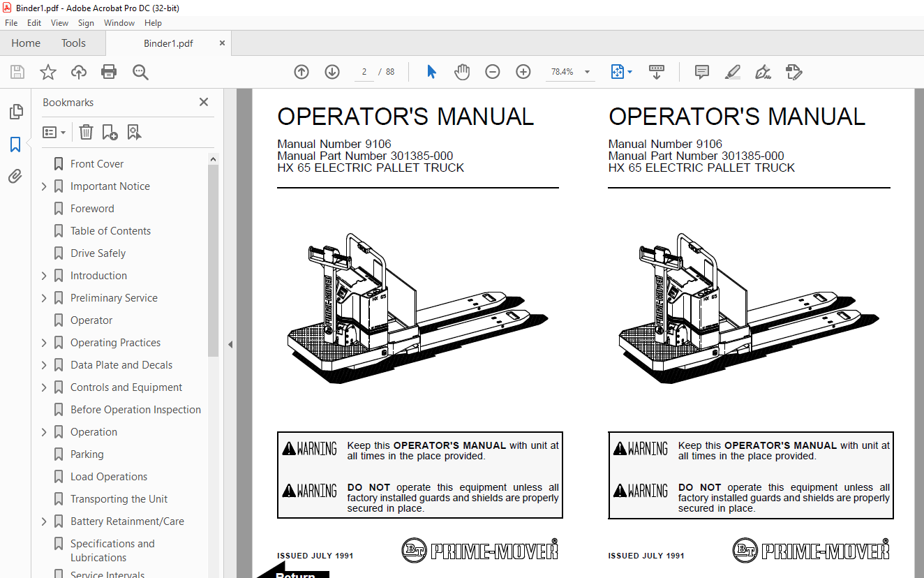Print the document with the printer icon
924x578 pixels.
pyautogui.click(x=109, y=72)
